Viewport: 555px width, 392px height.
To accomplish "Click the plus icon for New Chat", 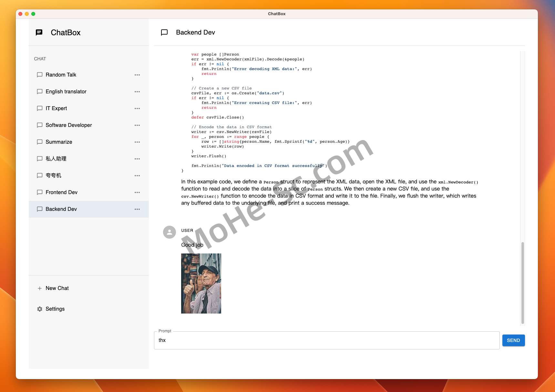I will point(40,288).
